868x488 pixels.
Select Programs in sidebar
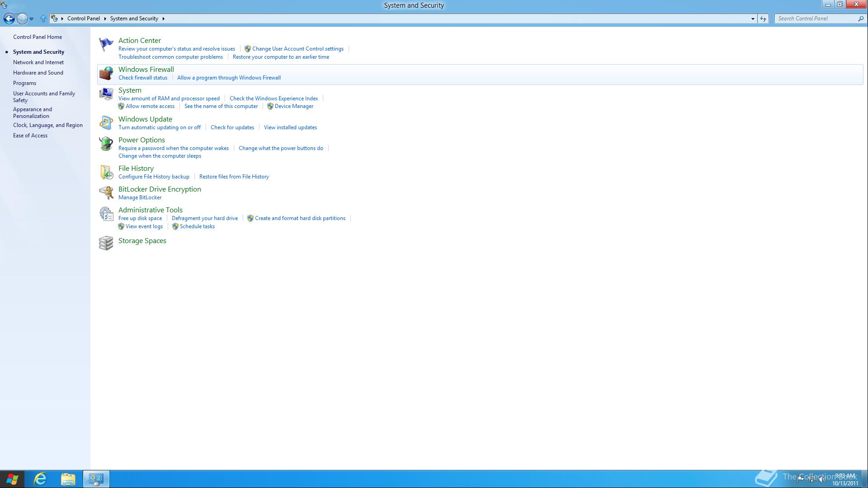[x=24, y=83]
